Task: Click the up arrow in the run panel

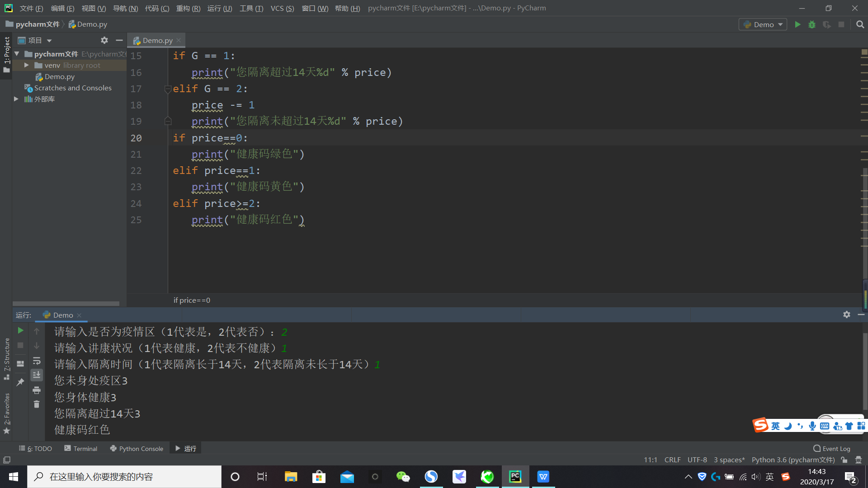Action: pyautogui.click(x=37, y=331)
